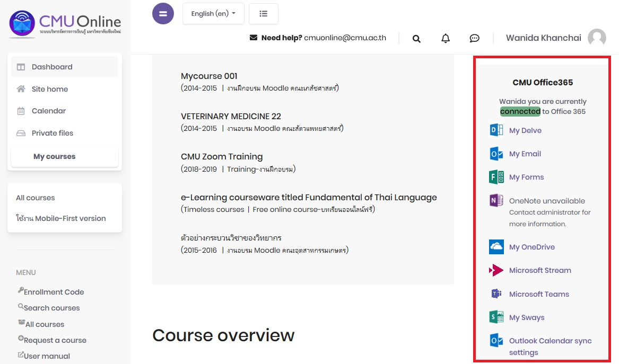Open the User manual link
The height and width of the screenshot is (364, 619).
click(47, 356)
